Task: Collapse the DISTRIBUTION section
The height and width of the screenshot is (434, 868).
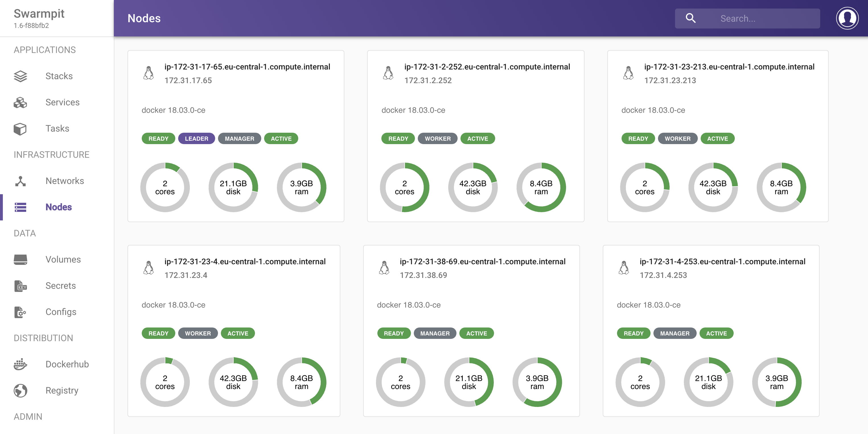Action: [43, 338]
